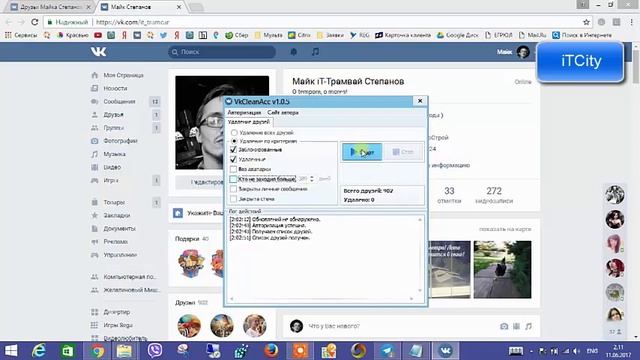This screenshot has height=360, width=640.
Task: Open the VK music player icon
Action: point(316,52)
